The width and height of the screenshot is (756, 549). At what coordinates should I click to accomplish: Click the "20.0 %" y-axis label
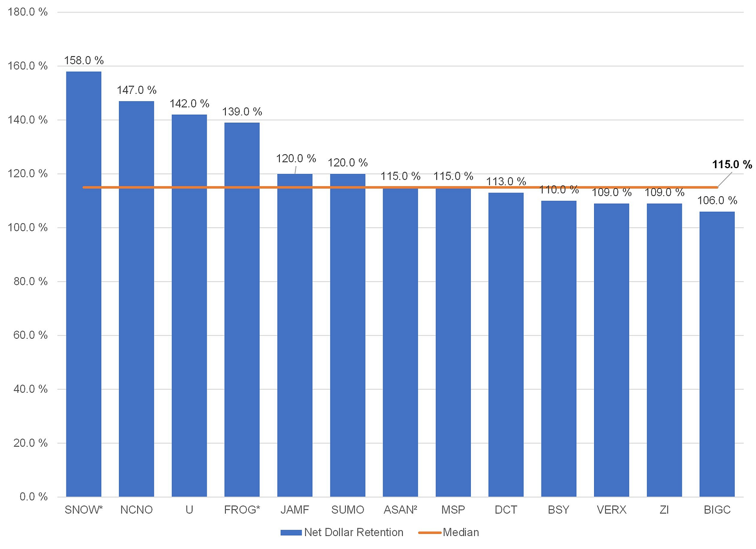30,443
